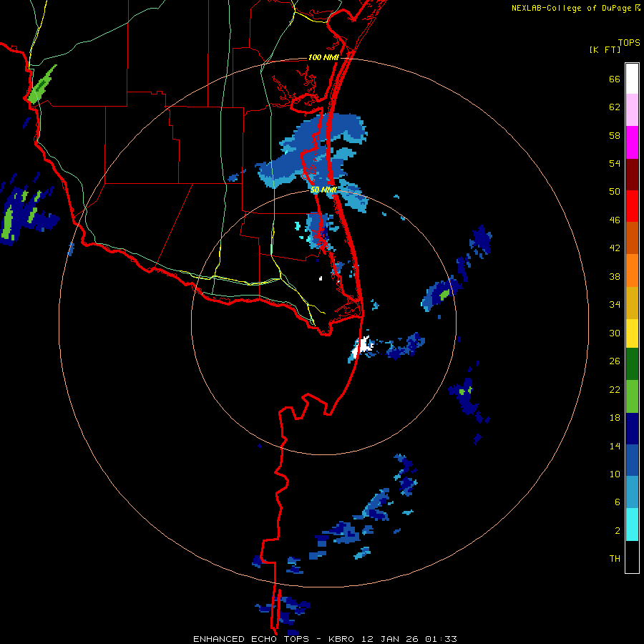Click the TH threshold legend label
The width and height of the screenshot is (644, 644).
(615, 559)
